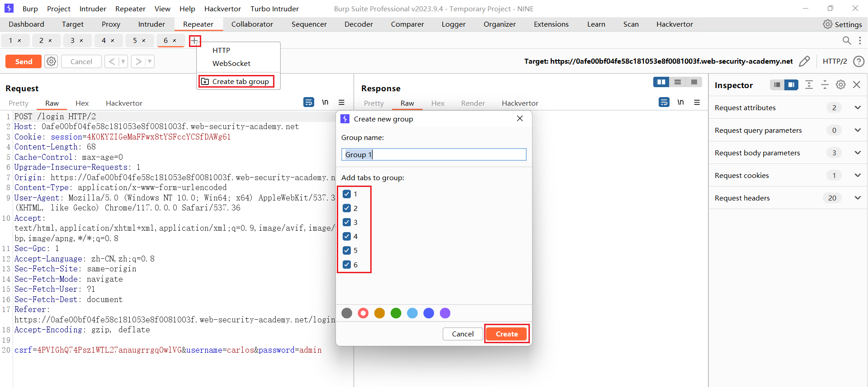The height and width of the screenshot is (387, 868).
Task: Toggle response \n non-printable icon
Action: pyautogui.click(x=680, y=103)
